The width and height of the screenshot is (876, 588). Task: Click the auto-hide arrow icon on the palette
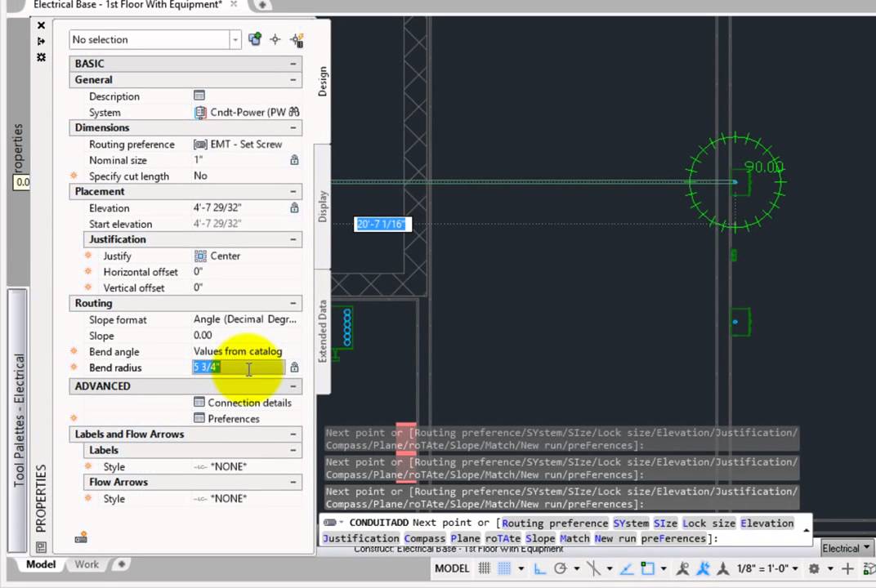click(x=41, y=42)
